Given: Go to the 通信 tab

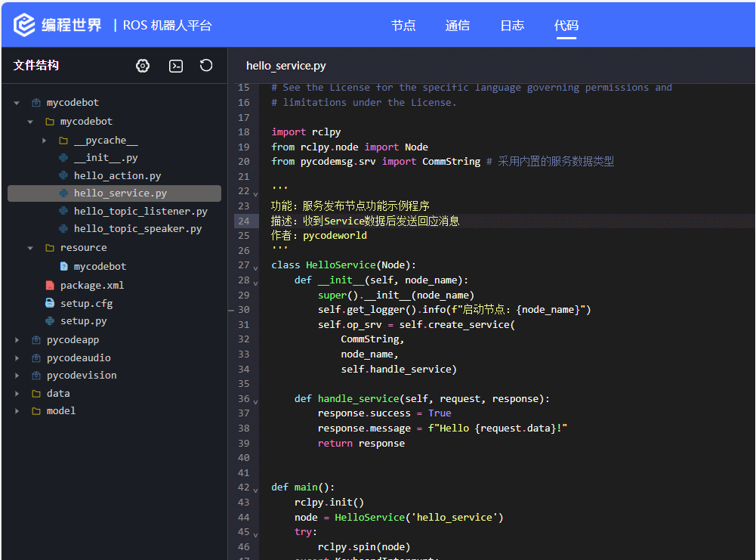Looking at the screenshot, I should pyautogui.click(x=458, y=26).
